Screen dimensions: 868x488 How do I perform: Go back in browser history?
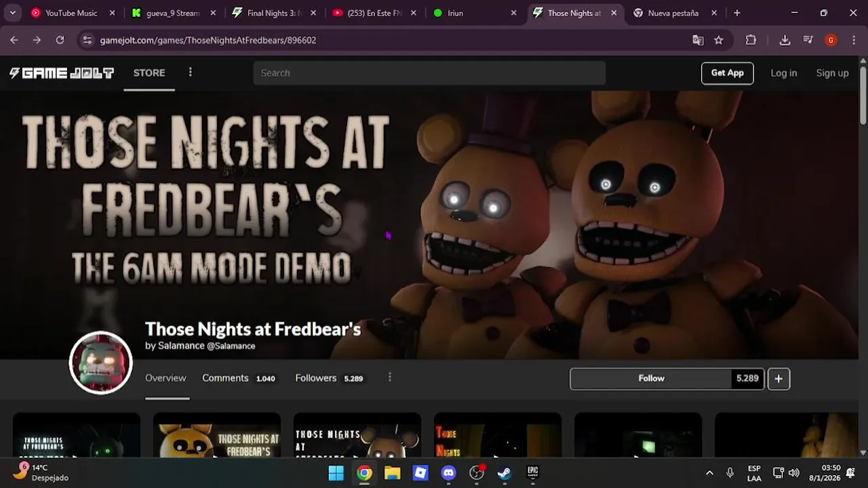(14, 40)
